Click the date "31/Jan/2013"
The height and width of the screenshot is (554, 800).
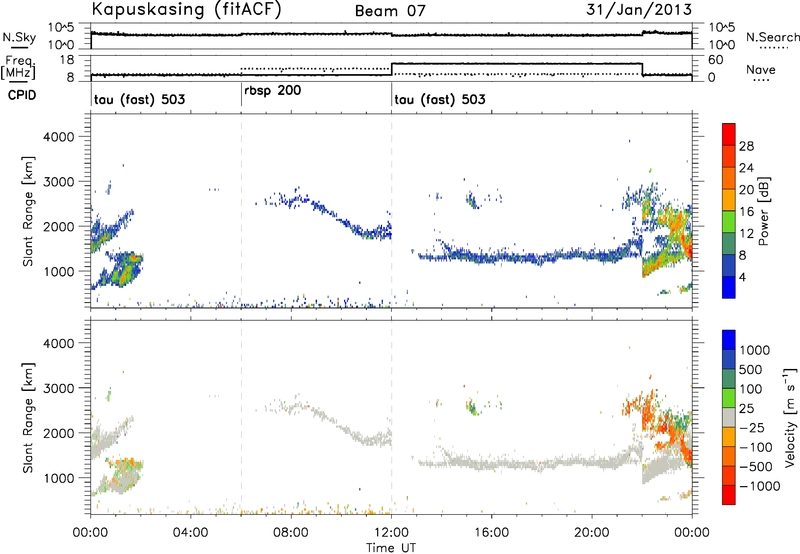tap(639, 10)
